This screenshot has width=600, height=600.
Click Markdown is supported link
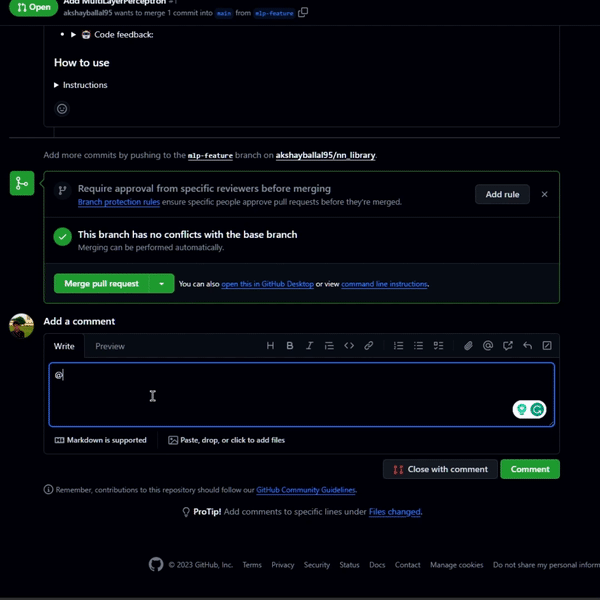point(101,440)
